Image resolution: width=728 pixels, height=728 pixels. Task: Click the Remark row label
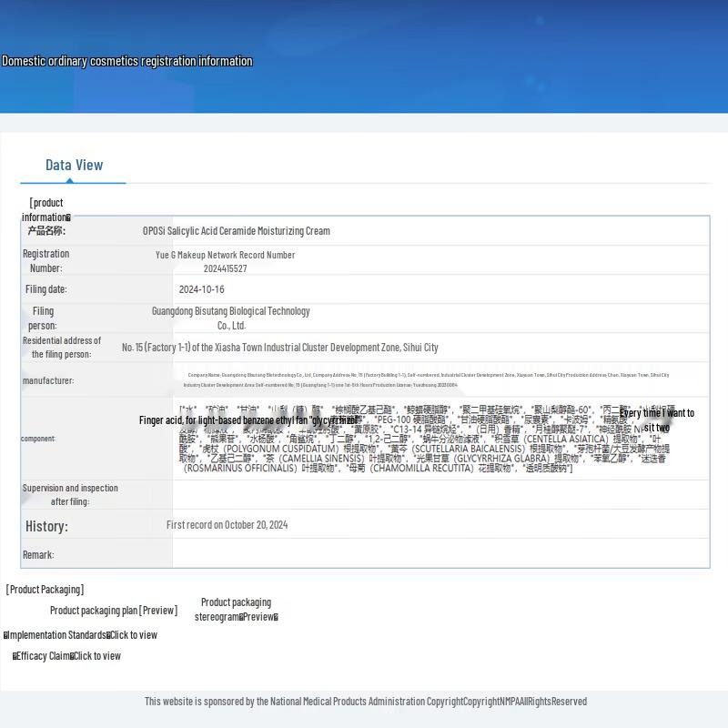[38, 555]
